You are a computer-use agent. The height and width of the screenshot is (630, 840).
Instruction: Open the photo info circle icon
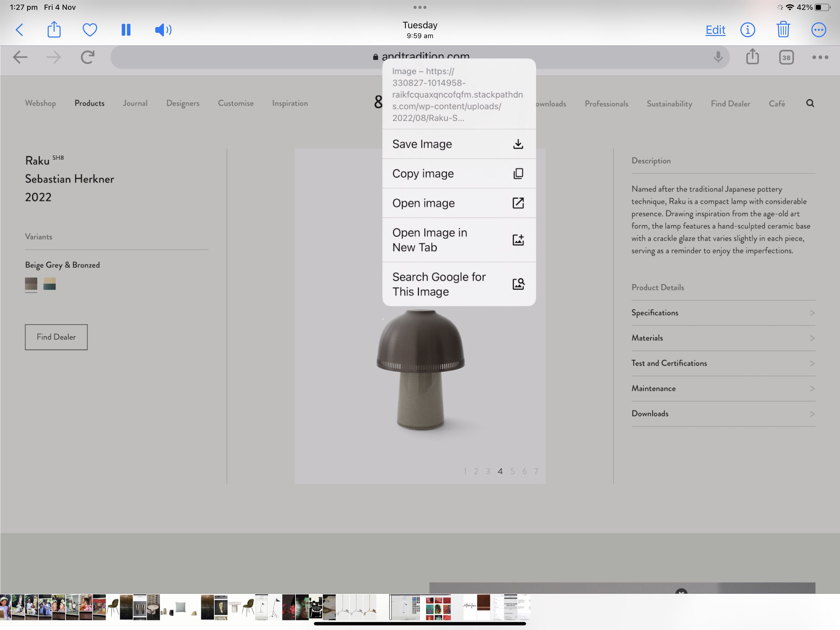[747, 30]
